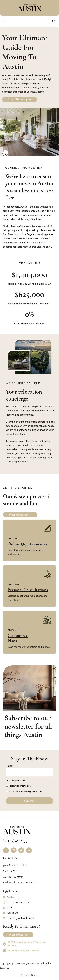59x980 pixels.
Task: Open the accessibility widget icon
Action: pyautogui.click(x=5, y=153)
